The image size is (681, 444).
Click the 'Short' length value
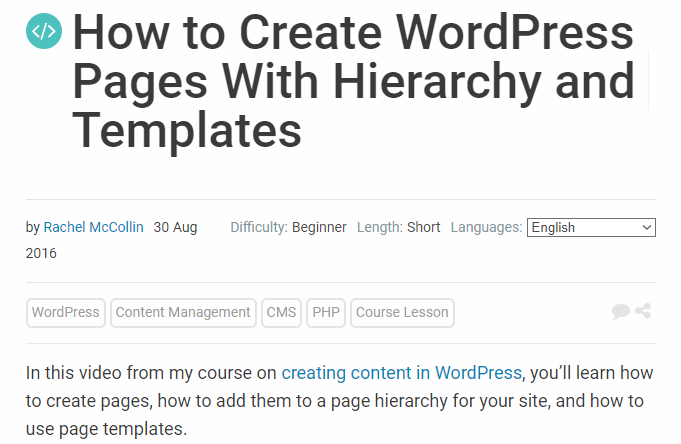click(423, 227)
